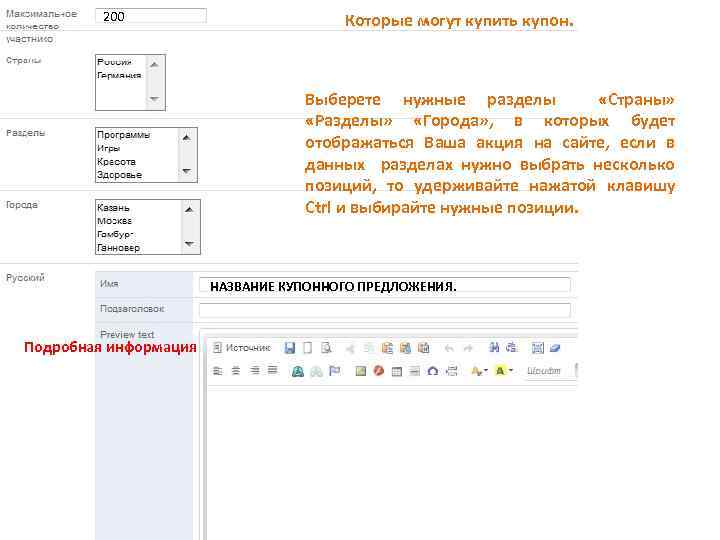The image size is (720, 540).
Task: Click the Paste clipboard icon
Action: [x=387, y=348]
